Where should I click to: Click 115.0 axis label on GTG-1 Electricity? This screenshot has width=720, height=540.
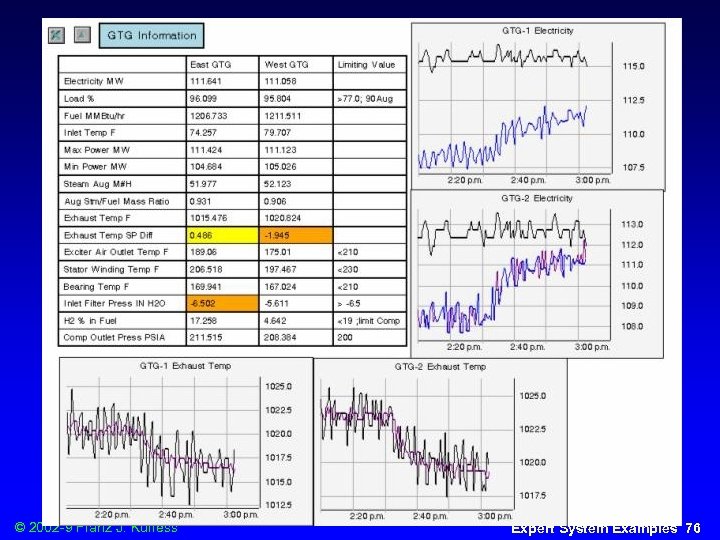pyautogui.click(x=634, y=66)
